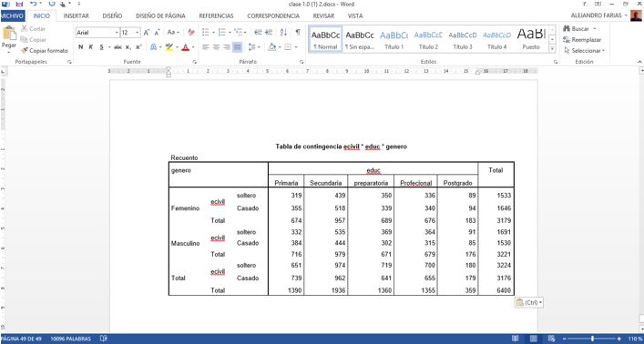Image resolution: width=644 pixels, height=344 pixels.
Task: Apply the Título 1 style
Action: point(394,39)
